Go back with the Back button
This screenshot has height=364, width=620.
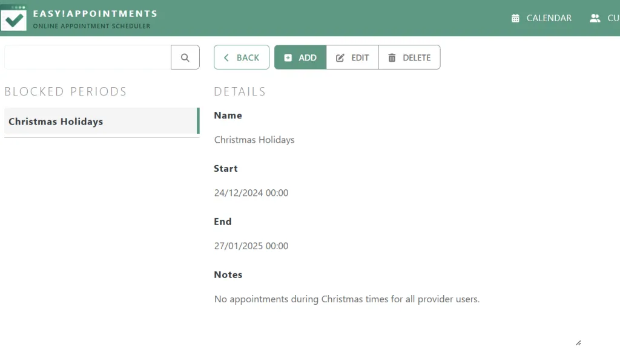[242, 57]
